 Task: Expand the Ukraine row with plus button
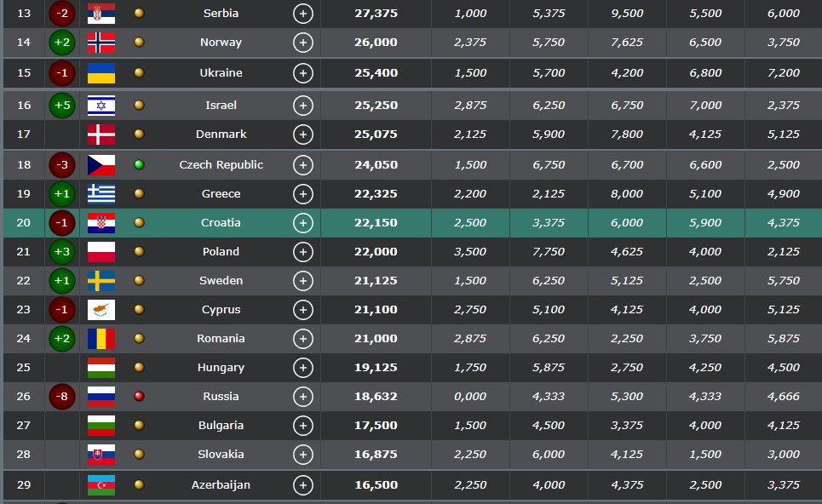[x=302, y=73]
